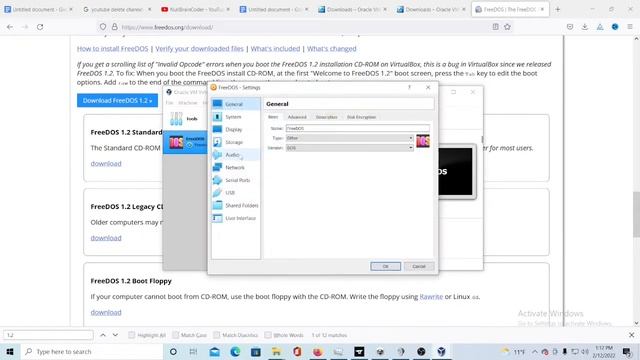Viewport: 640px width, 360px height.
Task: Switch to the Disk Encryption tab
Action: [x=361, y=117]
